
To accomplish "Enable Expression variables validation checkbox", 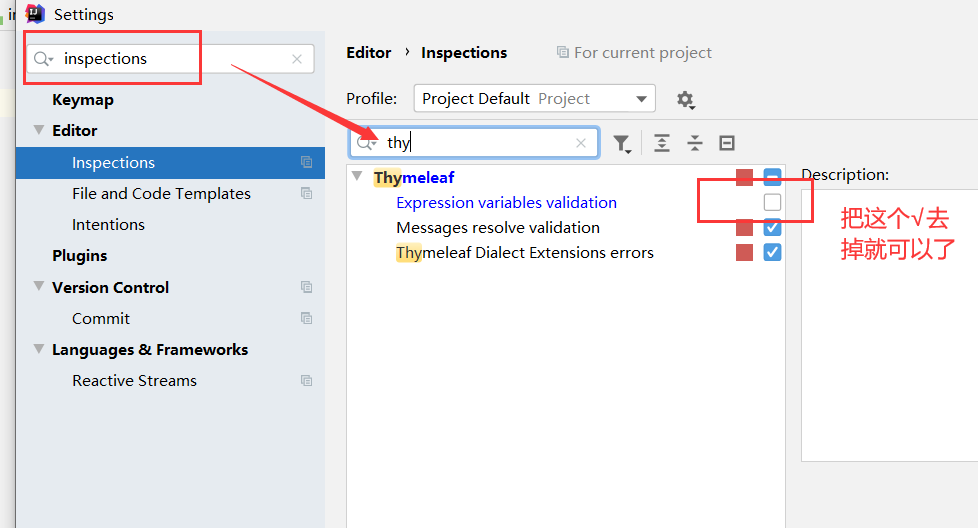I will (772, 203).
